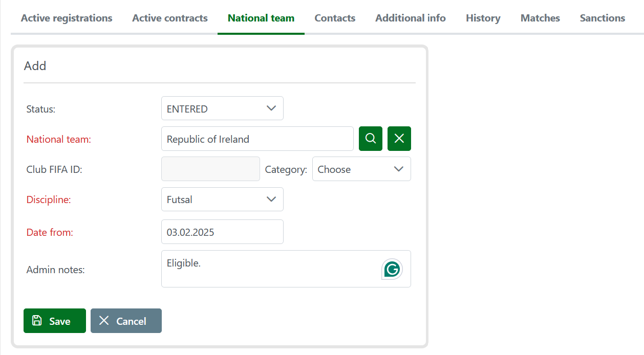
Task: View the History tab
Action: tap(483, 18)
